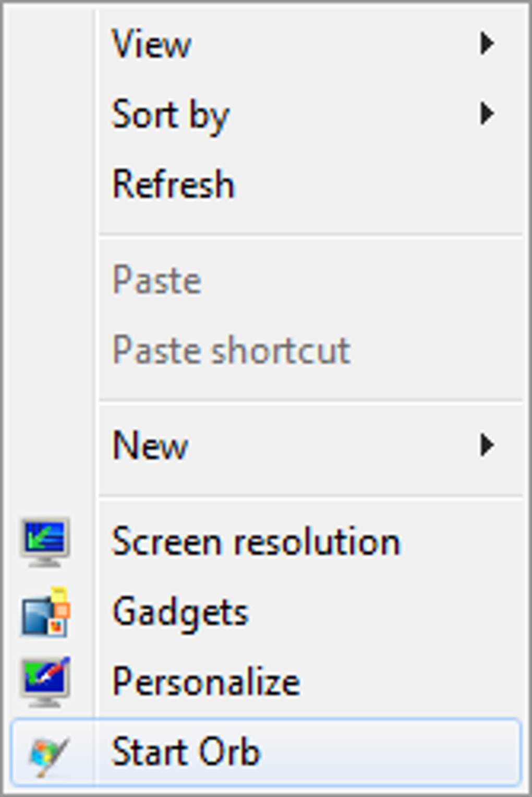Expand the View submenu arrow
Image resolution: width=532 pixels, height=797 pixels.
(487, 44)
